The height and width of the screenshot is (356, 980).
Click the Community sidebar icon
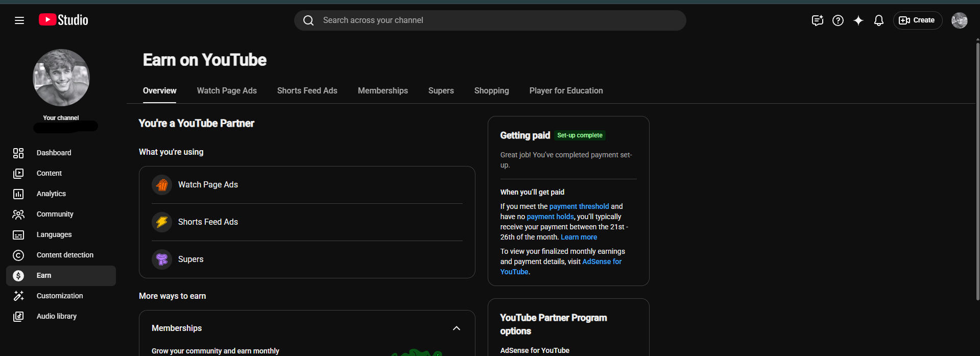tap(18, 214)
